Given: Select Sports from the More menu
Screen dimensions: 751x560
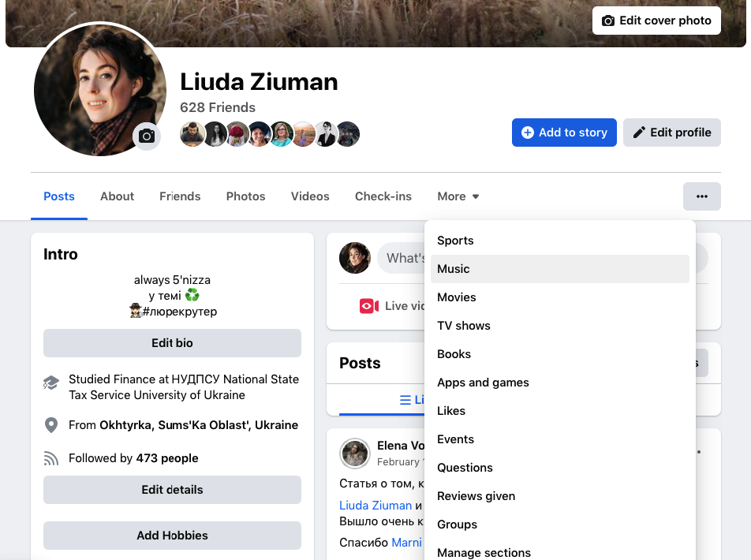Looking at the screenshot, I should 560,241.
